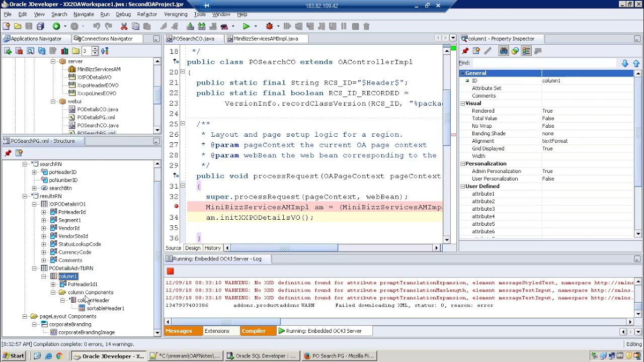The width and height of the screenshot is (644, 362).
Task: Switch to PO Search PG Mozilla Firefox window
Action: pyautogui.click(x=339, y=356)
